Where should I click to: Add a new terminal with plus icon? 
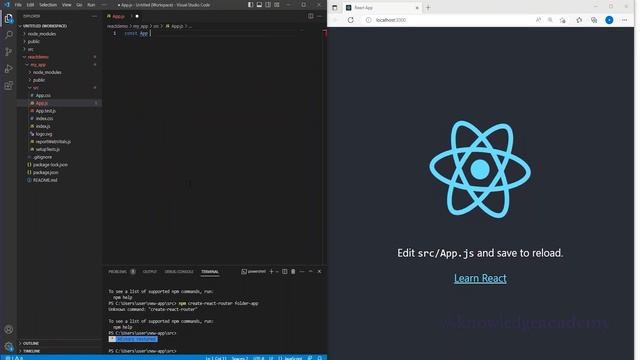point(271,271)
